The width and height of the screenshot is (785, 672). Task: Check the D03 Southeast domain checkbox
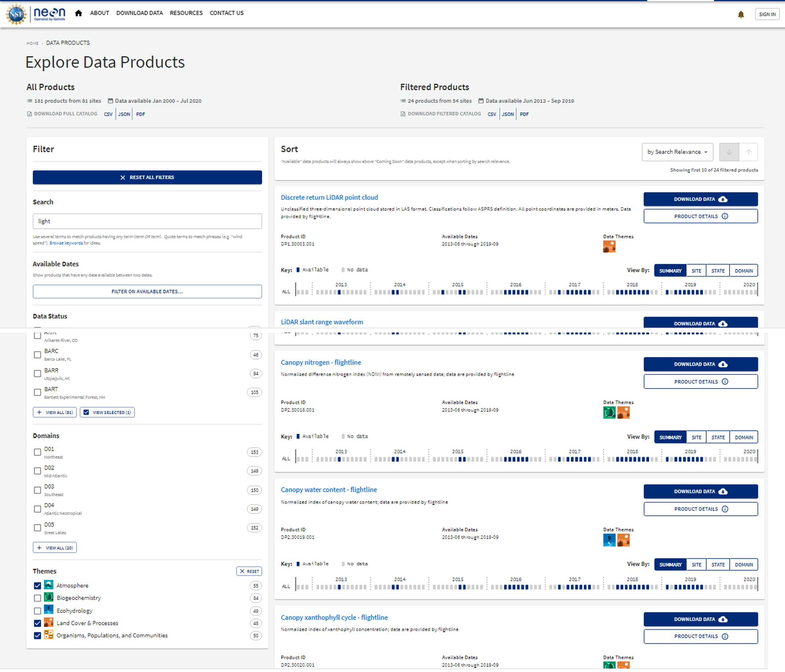[x=37, y=490]
